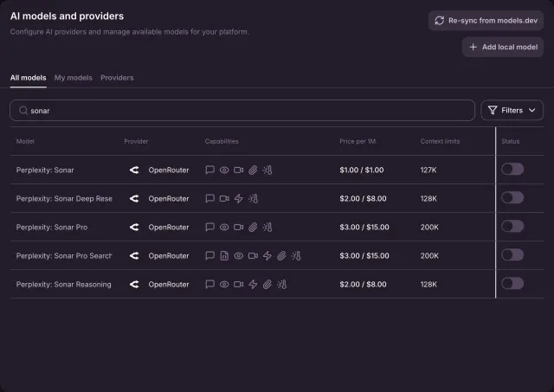Focus the search field containing sonar
The height and width of the screenshot is (392, 554).
pos(242,111)
